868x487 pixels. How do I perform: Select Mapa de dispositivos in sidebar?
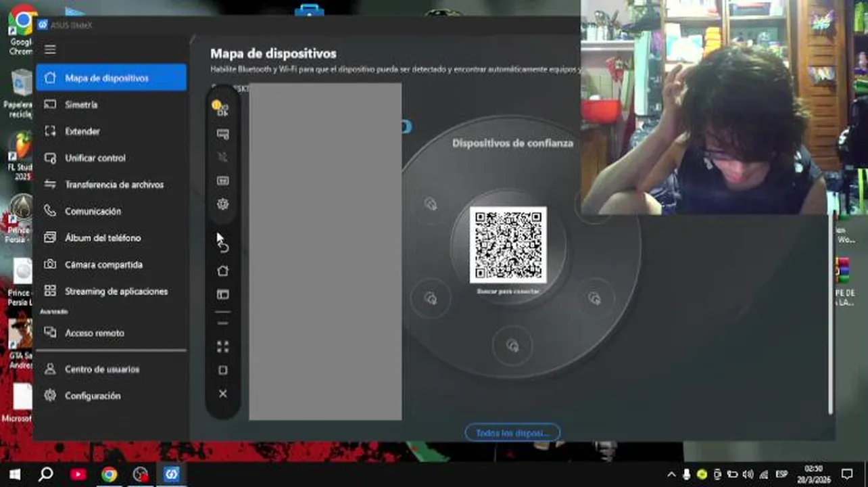[x=112, y=78]
